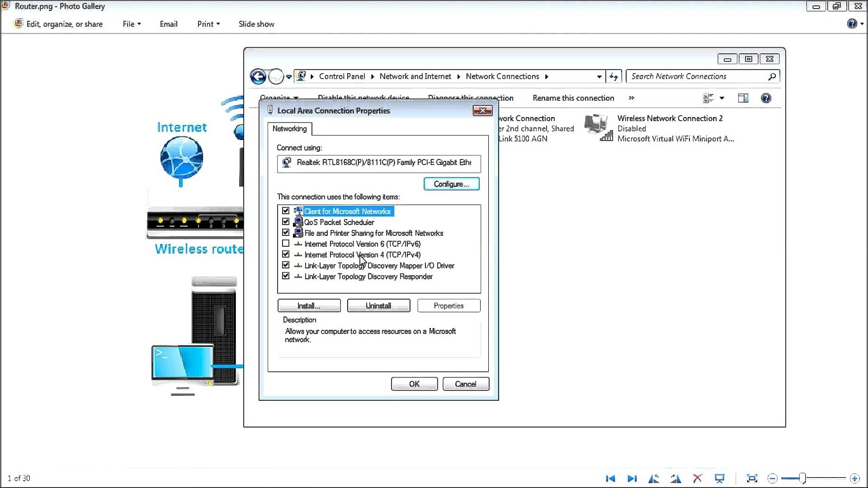Click the Network Connections help icon
Screen dimensions: 868x488
[x=766, y=98]
